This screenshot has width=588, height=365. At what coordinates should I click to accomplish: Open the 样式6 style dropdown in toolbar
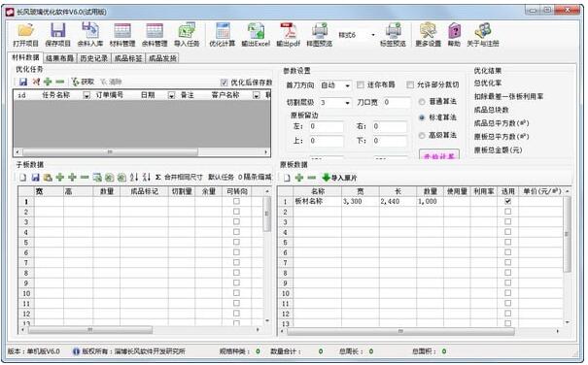(x=373, y=35)
